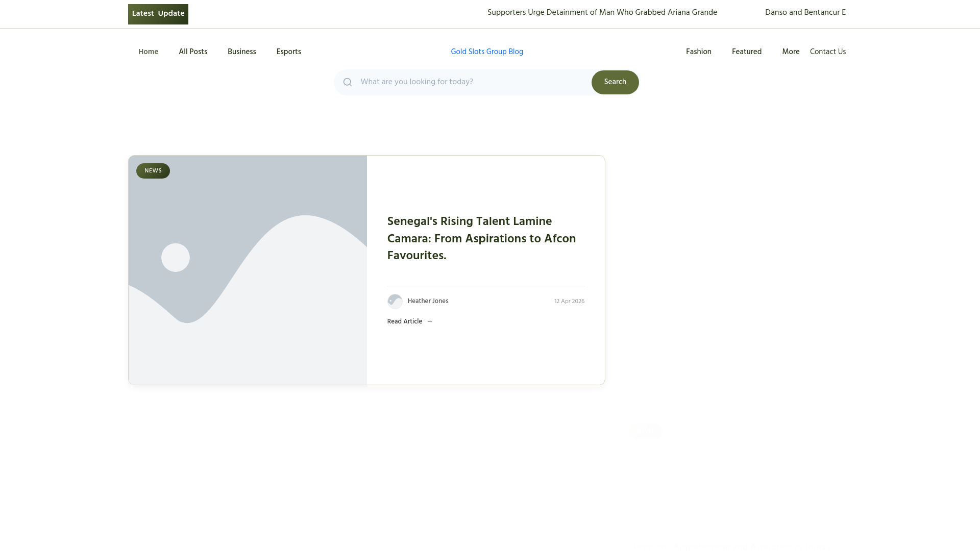Screen dimensions: 980x551
Task: Open the Contact Us page
Action: [828, 52]
